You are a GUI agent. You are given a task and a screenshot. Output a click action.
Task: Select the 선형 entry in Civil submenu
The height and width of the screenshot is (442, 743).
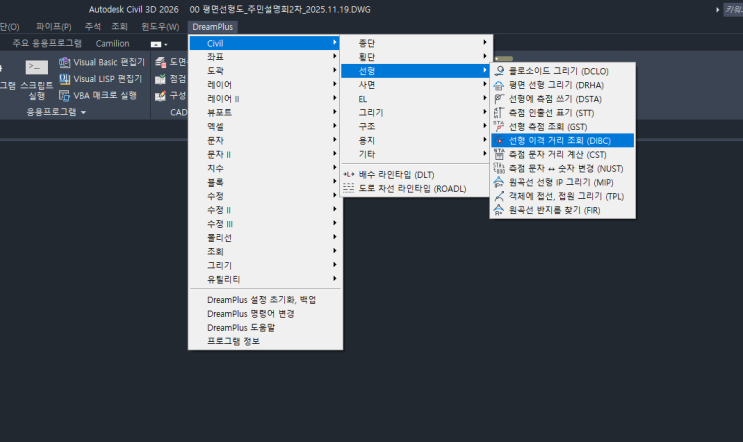pyautogui.click(x=417, y=71)
